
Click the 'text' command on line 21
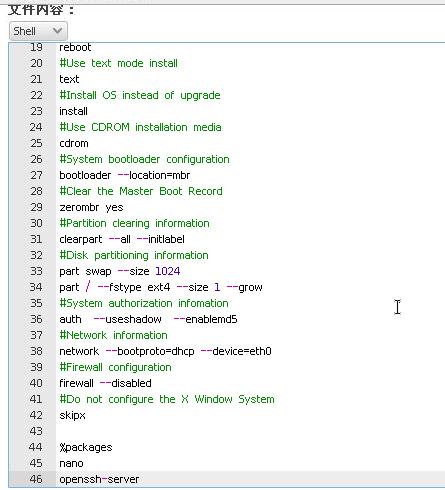(x=69, y=79)
